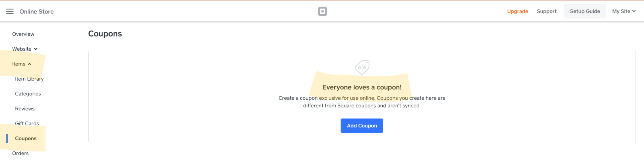644x163 pixels.
Task: Click the Coupons page heading
Action: [x=105, y=34]
